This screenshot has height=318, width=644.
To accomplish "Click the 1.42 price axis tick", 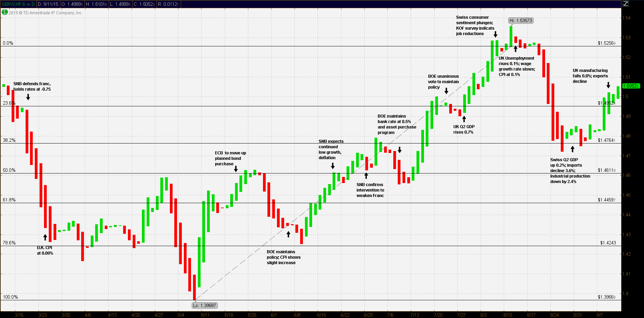I will click(x=626, y=254).
